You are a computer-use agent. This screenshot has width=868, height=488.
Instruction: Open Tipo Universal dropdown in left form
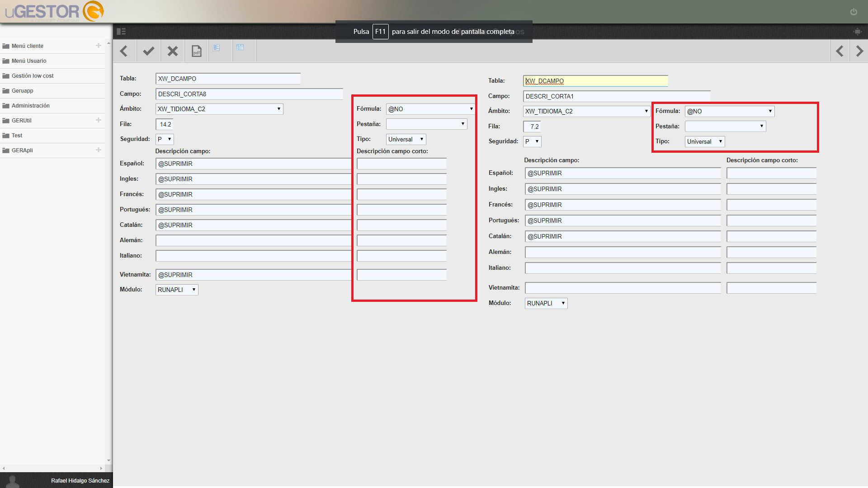[x=406, y=139]
